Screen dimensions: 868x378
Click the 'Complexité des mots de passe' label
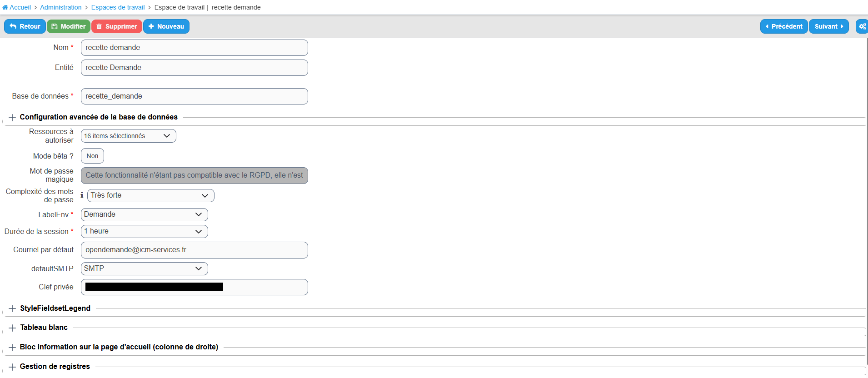[x=40, y=195]
